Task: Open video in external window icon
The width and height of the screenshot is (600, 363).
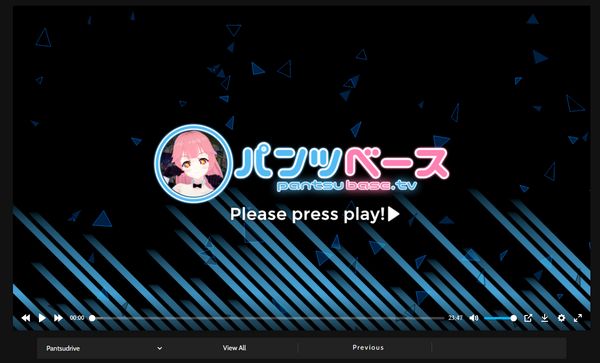Action: [528, 318]
